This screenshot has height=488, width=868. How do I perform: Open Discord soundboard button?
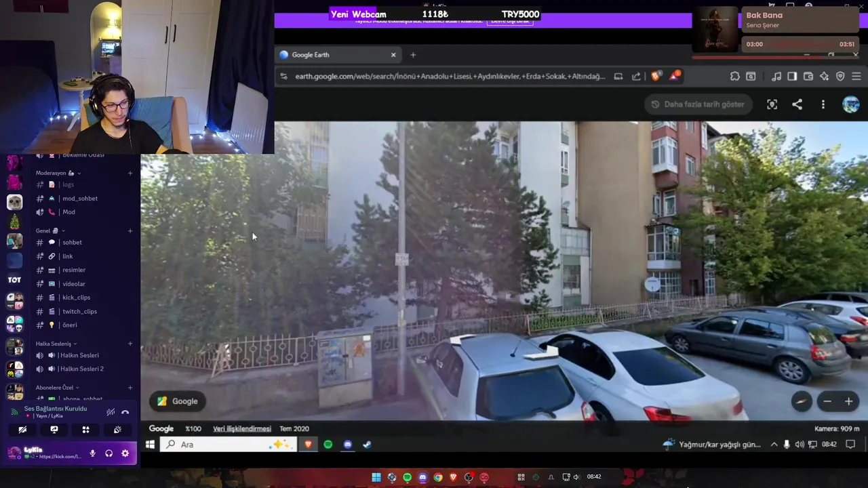117,430
